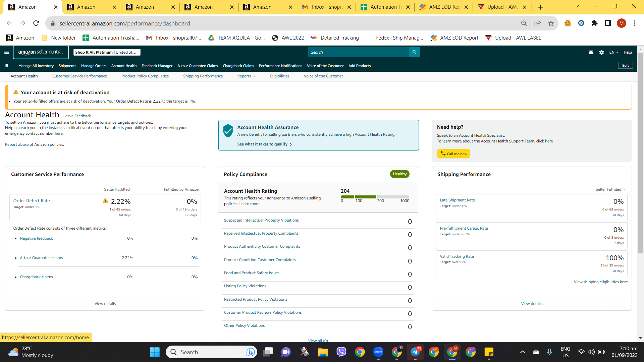The image size is (644, 362).
Task: Click View details under Customer Service Performance
Action: point(105,304)
